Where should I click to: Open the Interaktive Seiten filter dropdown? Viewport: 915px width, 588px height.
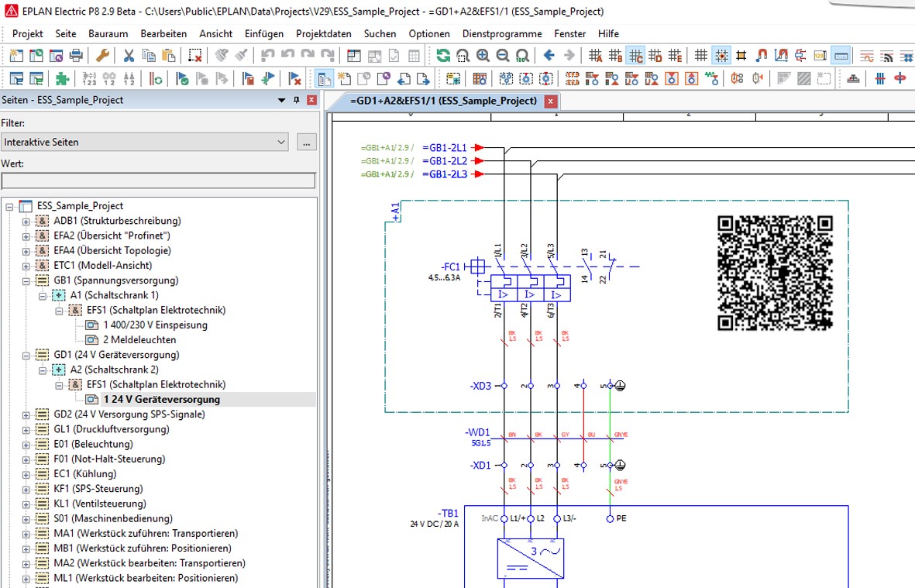[x=282, y=142]
